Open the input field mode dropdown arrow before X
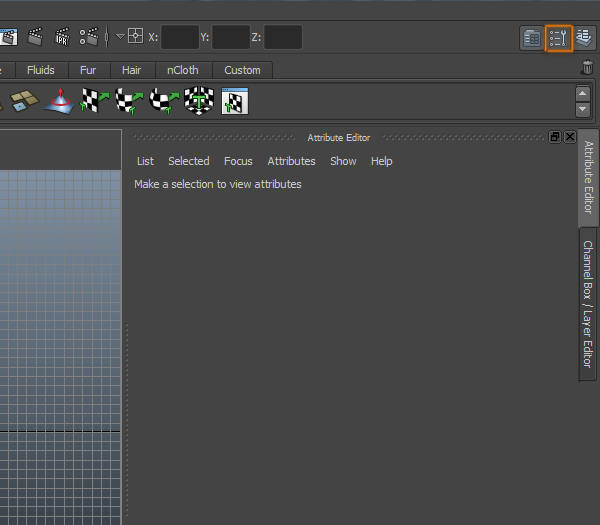 (x=120, y=37)
